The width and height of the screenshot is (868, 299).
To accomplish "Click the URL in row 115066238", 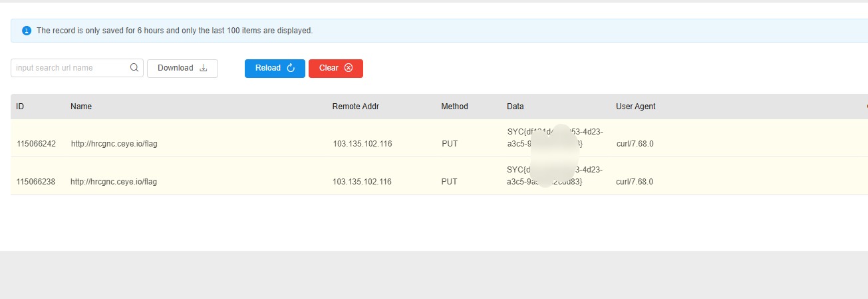I will 114,182.
